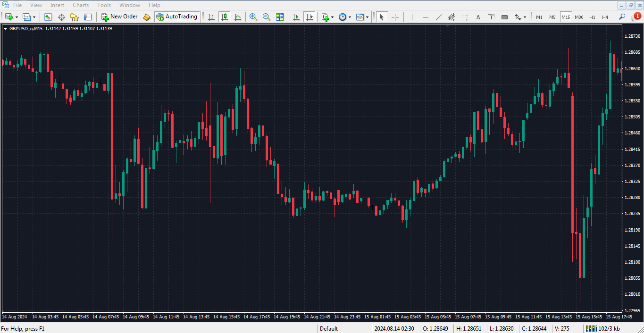The height and width of the screenshot is (333, 644).
Task: Select the horizontal line drawing tool
Action: 425,17
